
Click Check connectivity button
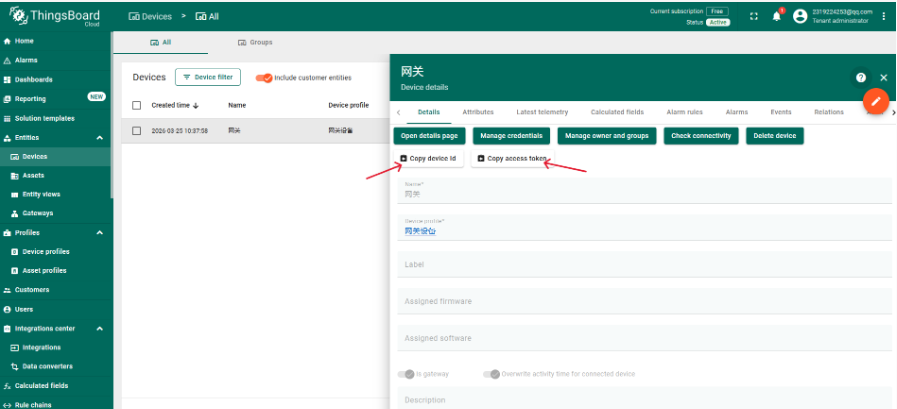point(700,135)
